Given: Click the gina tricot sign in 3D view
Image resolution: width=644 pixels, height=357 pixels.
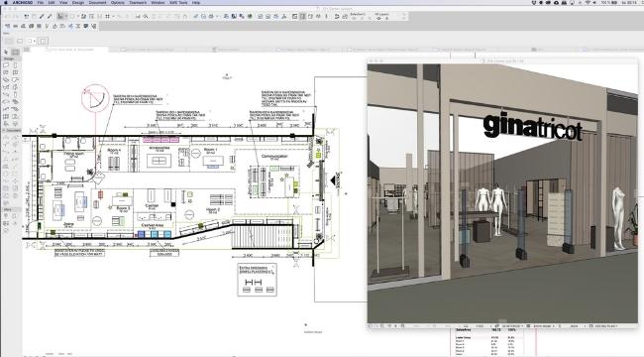Looking at the screenshot, I should coord(533,127).
